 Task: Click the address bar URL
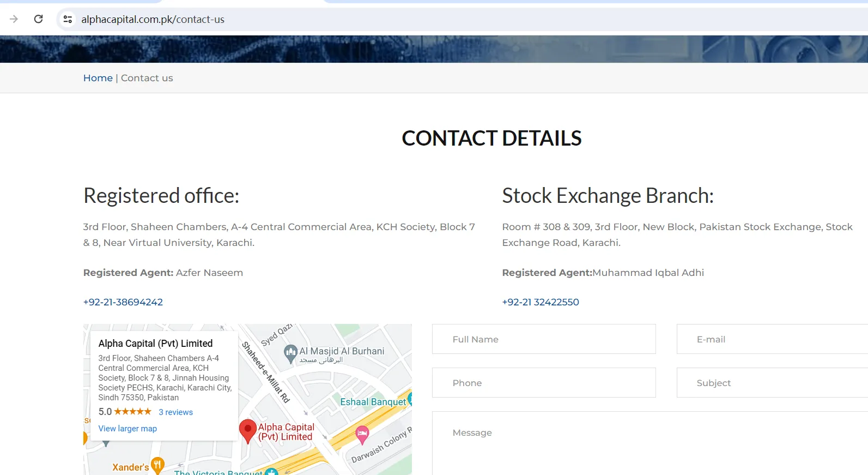153,20
